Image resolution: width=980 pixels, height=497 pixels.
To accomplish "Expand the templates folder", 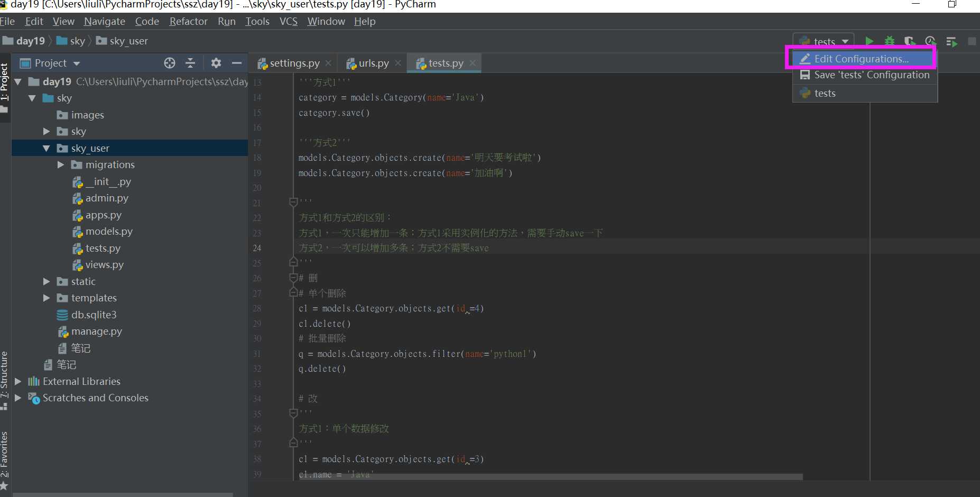I will click(47, 298).
